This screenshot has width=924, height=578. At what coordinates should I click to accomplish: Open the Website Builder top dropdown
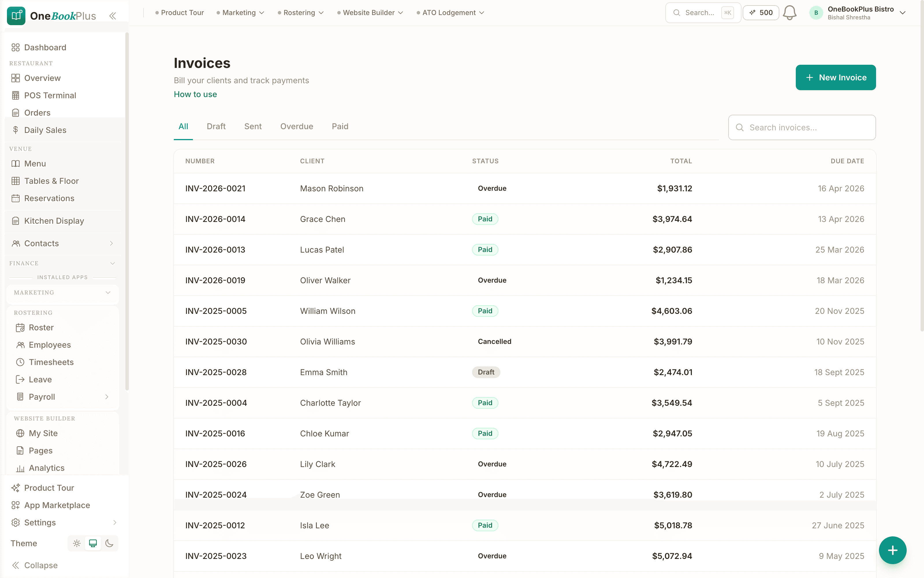coord(370,13)
